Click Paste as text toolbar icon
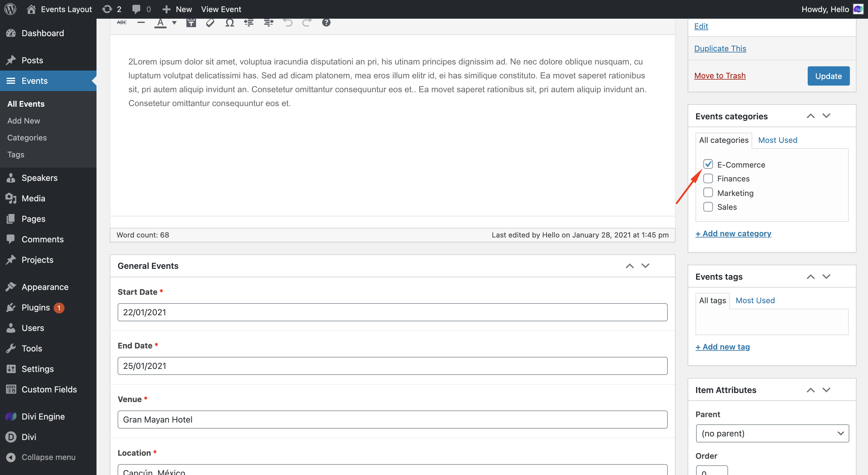The width and height of the screenshot is (868, 475). 191,23
